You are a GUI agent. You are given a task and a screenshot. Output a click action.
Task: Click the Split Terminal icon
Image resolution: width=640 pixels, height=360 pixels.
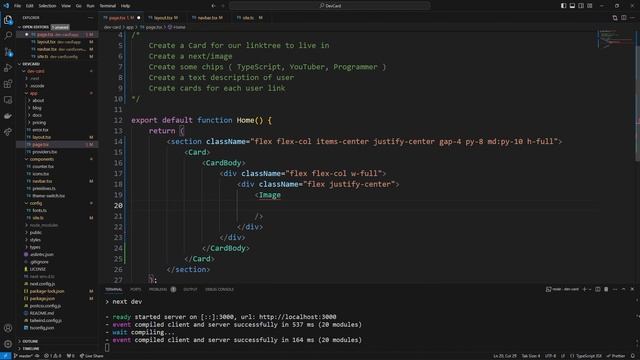(x=598, y=289)
